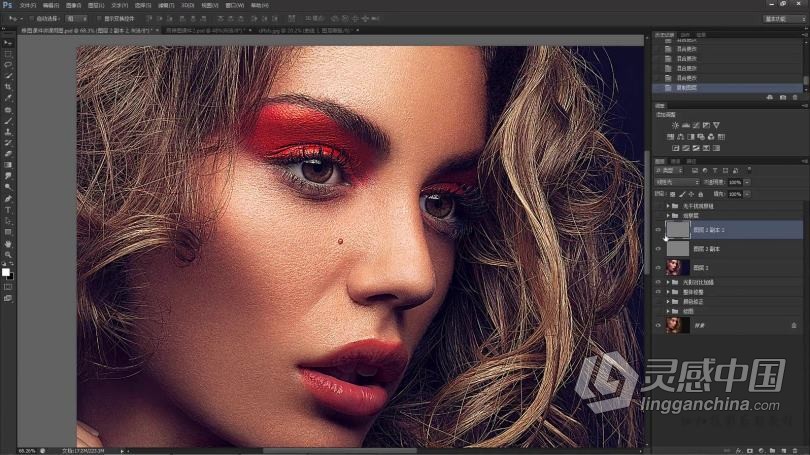Select the Move tool in the toolbox
The height and width of the screenshot is (455, 810).
click(x=8, y=43)
